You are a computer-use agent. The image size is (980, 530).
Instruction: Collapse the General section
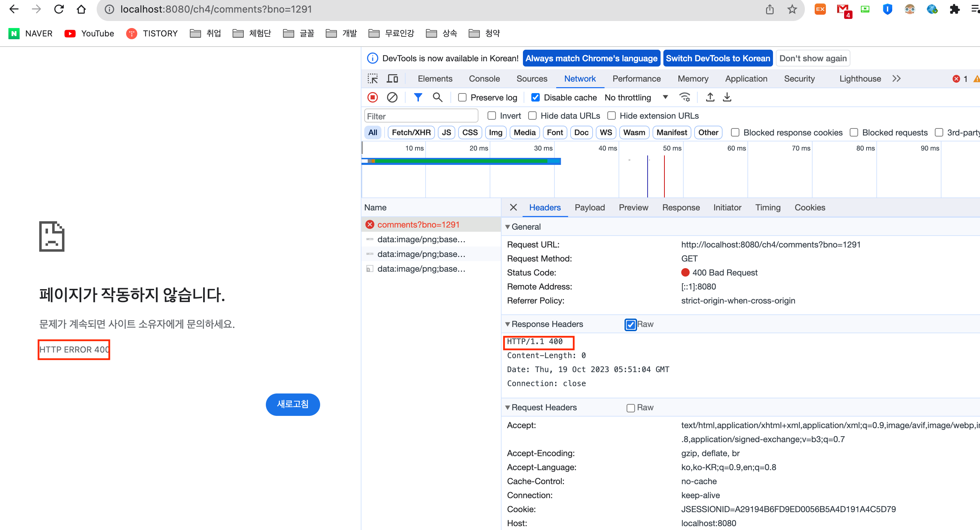508,227
